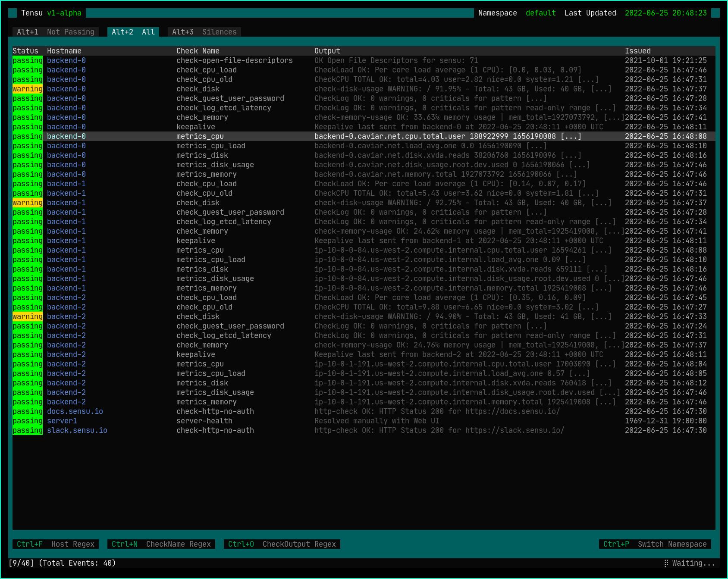Click the Issued column header
Screen dimensions: 728x579
tap(637, 51)
